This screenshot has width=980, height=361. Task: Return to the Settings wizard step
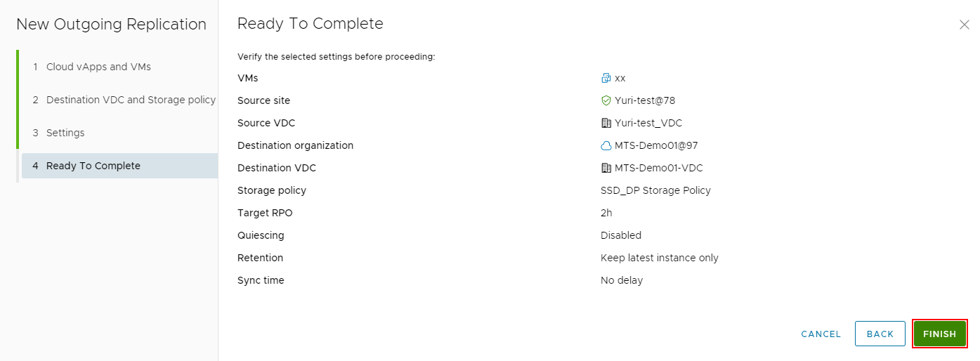coord(65,133)
